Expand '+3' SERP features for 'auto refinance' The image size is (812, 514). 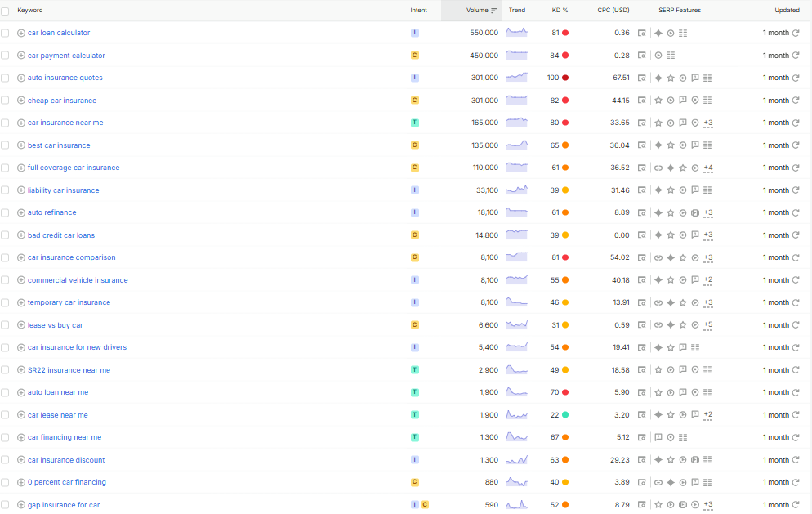[708, 213]
